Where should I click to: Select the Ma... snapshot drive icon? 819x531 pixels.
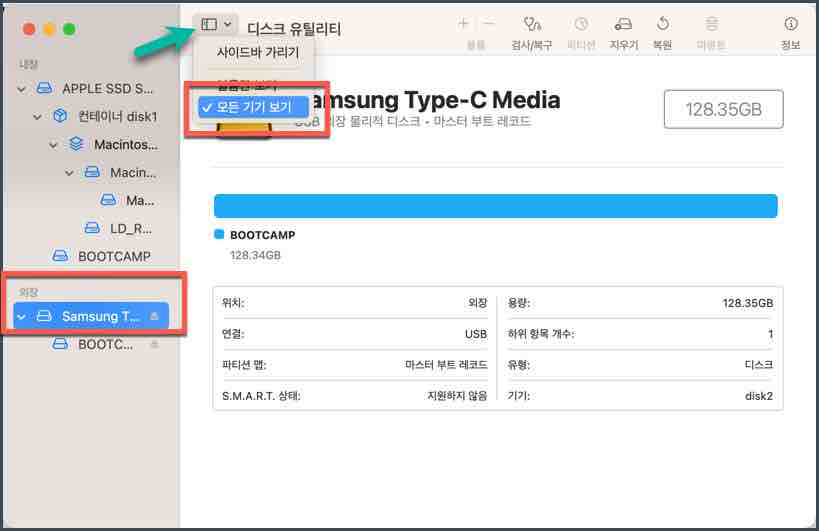point(108,200)
